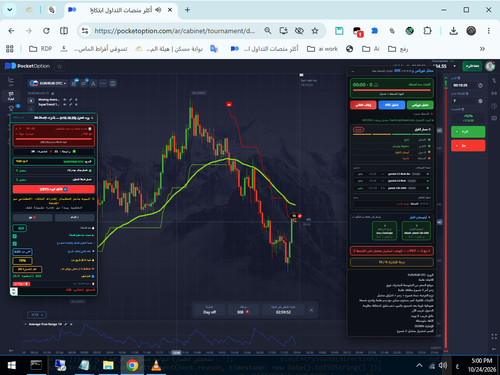Collapse the indicator list arrow button
500x375 pixels.
point(31,100)
